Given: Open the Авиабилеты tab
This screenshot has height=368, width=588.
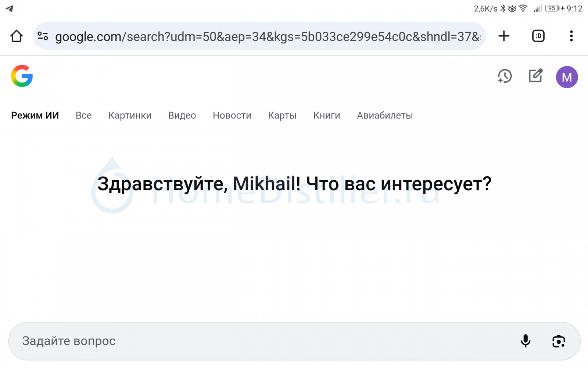Looking at the screenshot, I should [x=385, y=116].
